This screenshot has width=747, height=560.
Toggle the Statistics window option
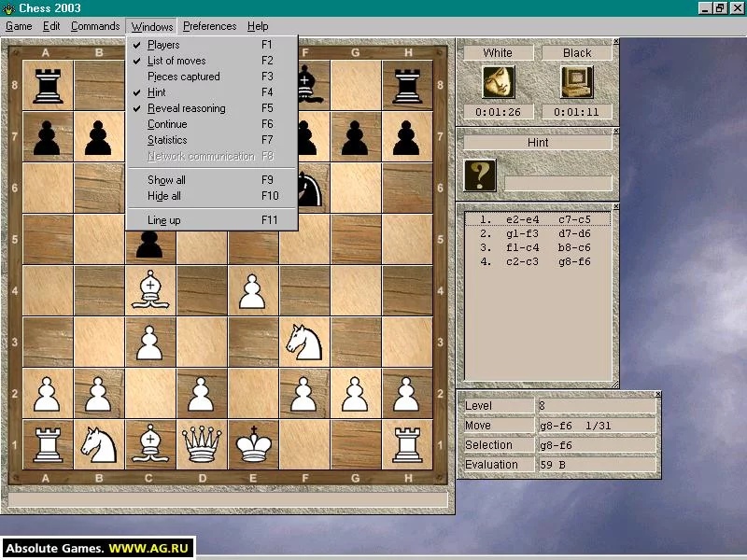(x=212, y=140)
